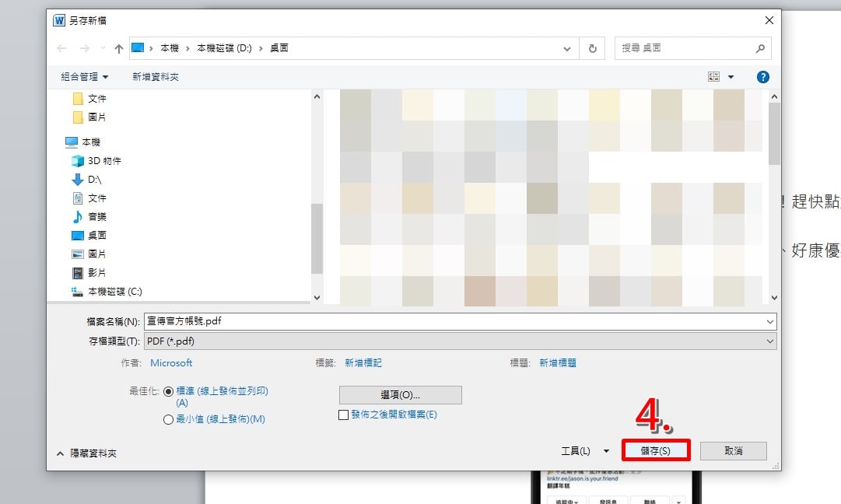This screenshot has height=504, width=841.
Task: Expand the filename history dropdown arrow
Action: [x=770, y=322]
